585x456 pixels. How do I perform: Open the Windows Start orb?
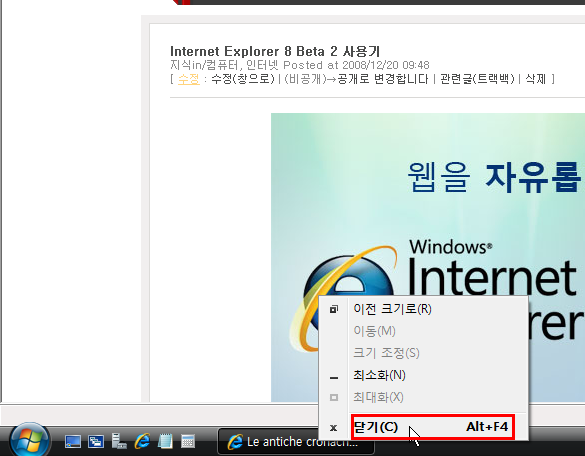pyautogui.click(x=29, y=440)
